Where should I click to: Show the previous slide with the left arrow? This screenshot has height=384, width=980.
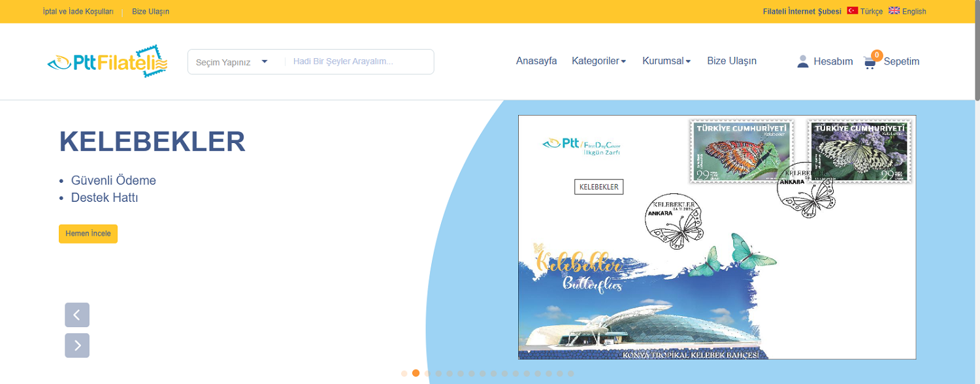pyautogui.click(x=77, y=315)
